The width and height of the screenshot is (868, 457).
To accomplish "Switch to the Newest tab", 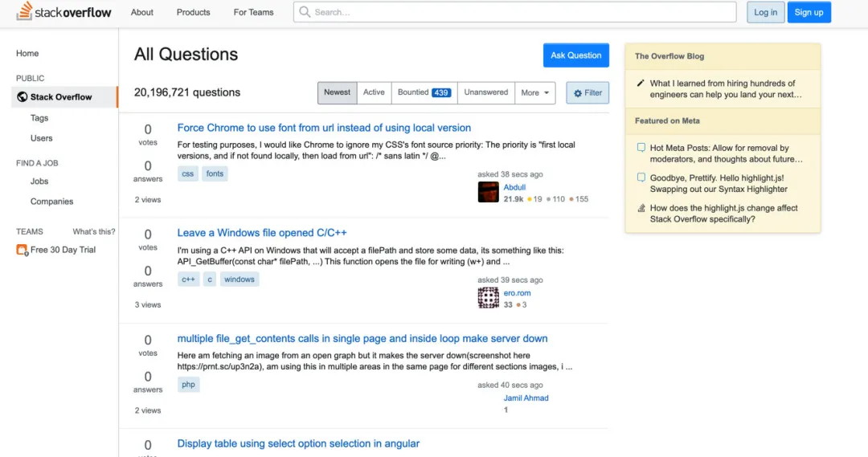I will coord(337,92).
